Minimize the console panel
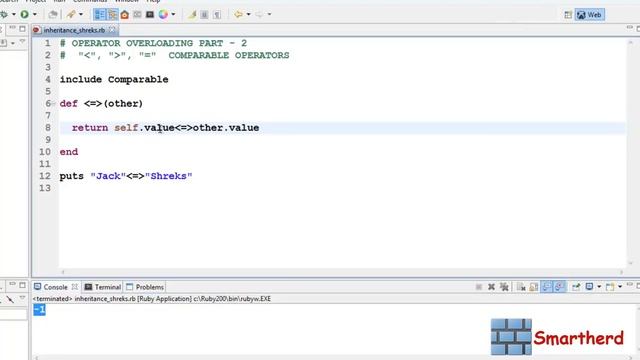 coord(629,284)
